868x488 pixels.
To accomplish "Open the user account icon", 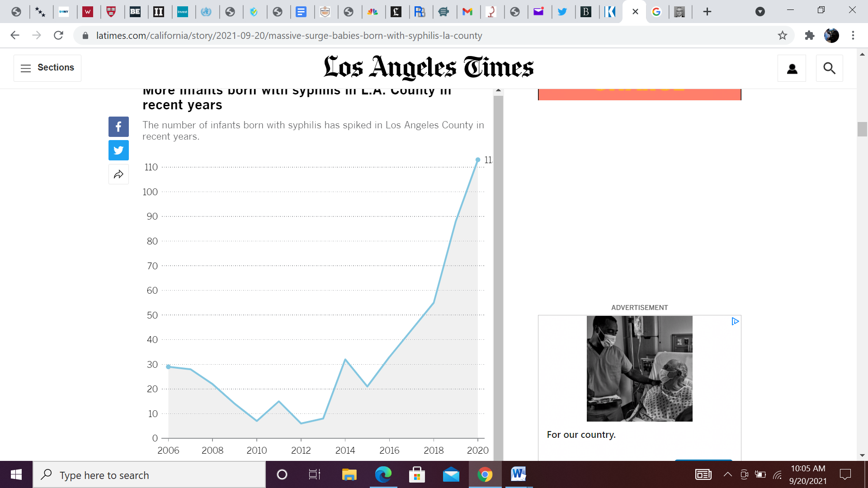I will tap(792, 68).
